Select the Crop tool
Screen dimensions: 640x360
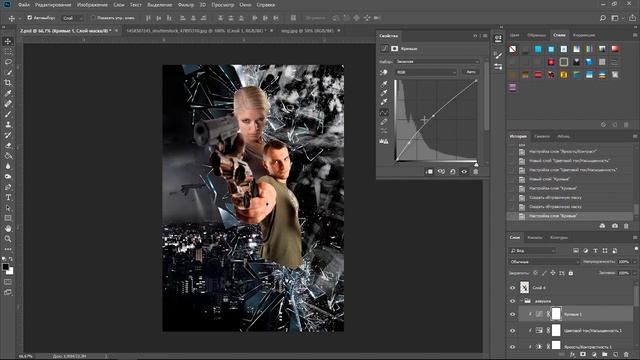[x=8, y=83]
